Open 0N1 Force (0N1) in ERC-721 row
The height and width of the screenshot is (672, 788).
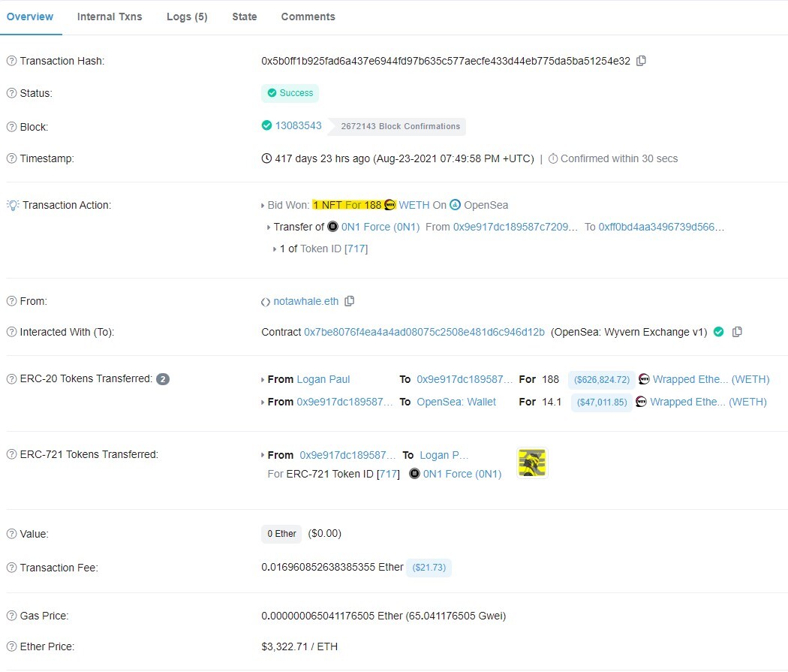click(462, 474)
